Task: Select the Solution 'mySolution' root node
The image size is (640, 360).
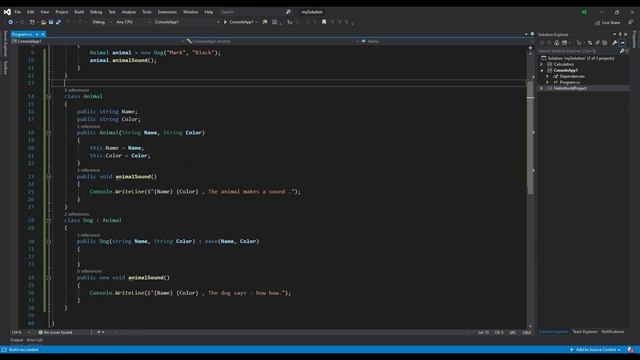Action: [x=580, y=58]
